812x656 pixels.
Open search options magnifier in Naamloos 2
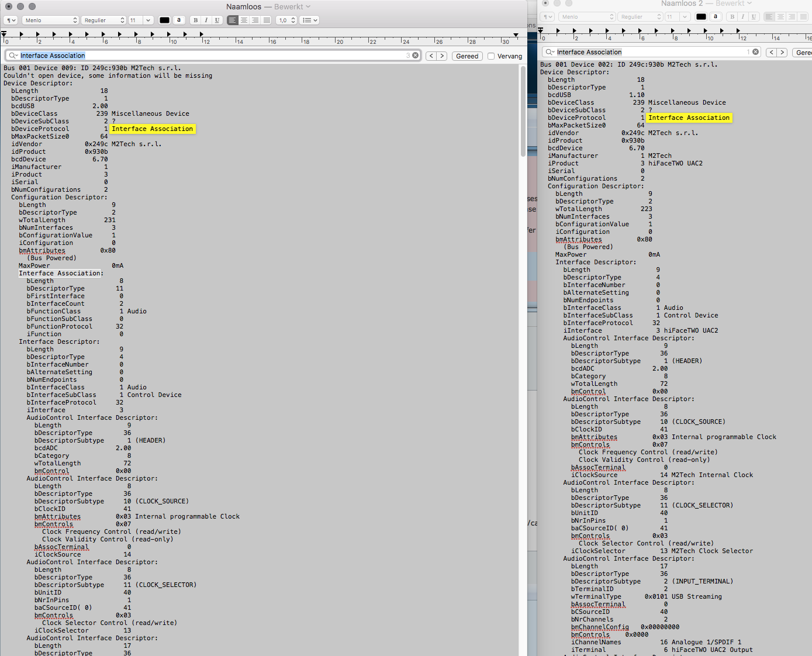pyautogui.click(x=550, y=52)
